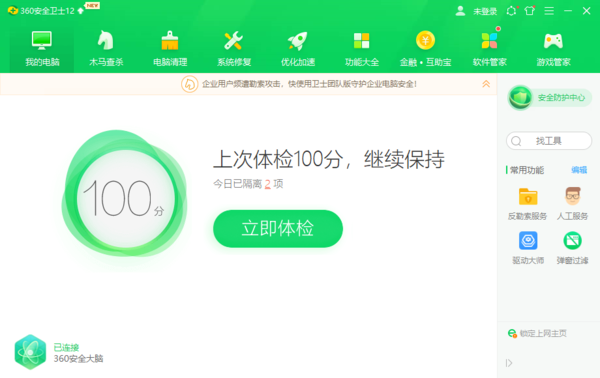The image size is (600, 378).
Task: Click the 找工具 search field
Action: (549, 141)
